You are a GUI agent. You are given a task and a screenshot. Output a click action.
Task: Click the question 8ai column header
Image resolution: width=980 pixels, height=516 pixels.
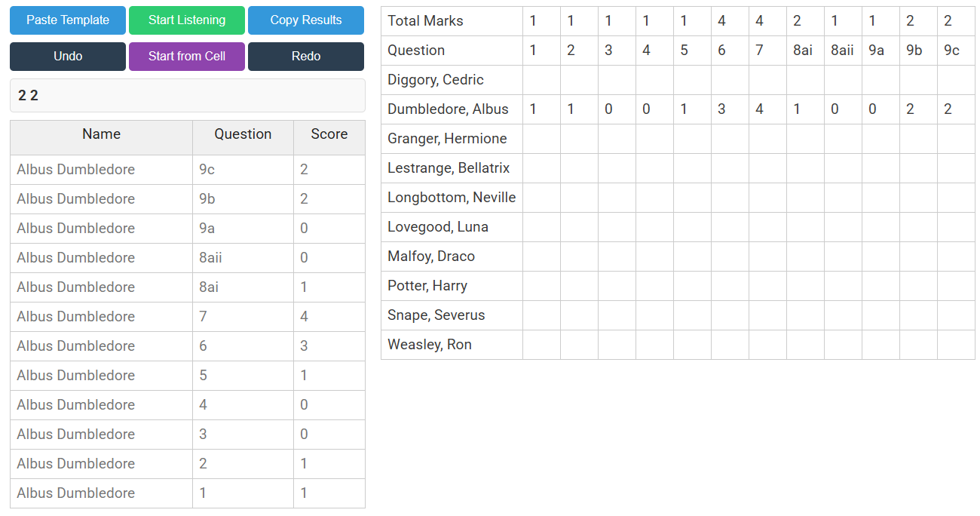coord(805,50)
